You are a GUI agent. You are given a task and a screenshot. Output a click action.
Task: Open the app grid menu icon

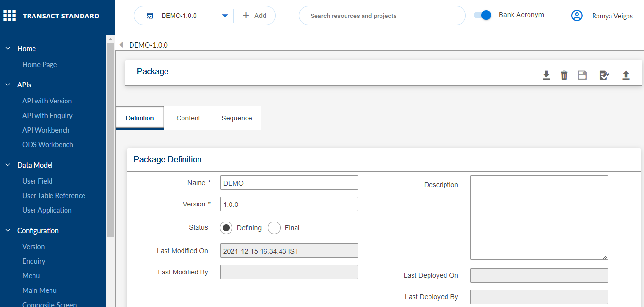point(10,16)
